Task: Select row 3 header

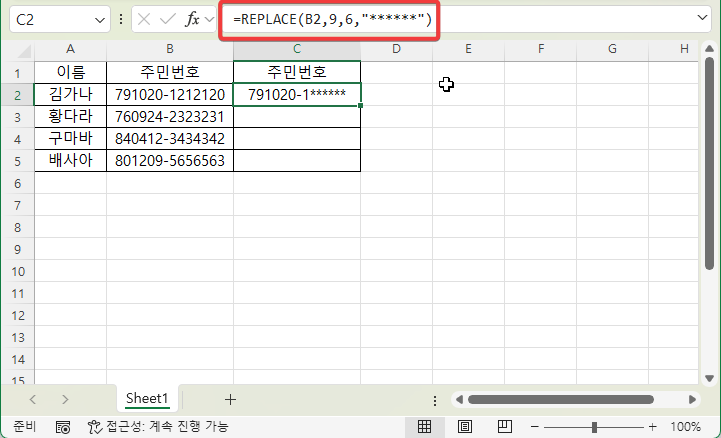Action: tap(17, 117)
